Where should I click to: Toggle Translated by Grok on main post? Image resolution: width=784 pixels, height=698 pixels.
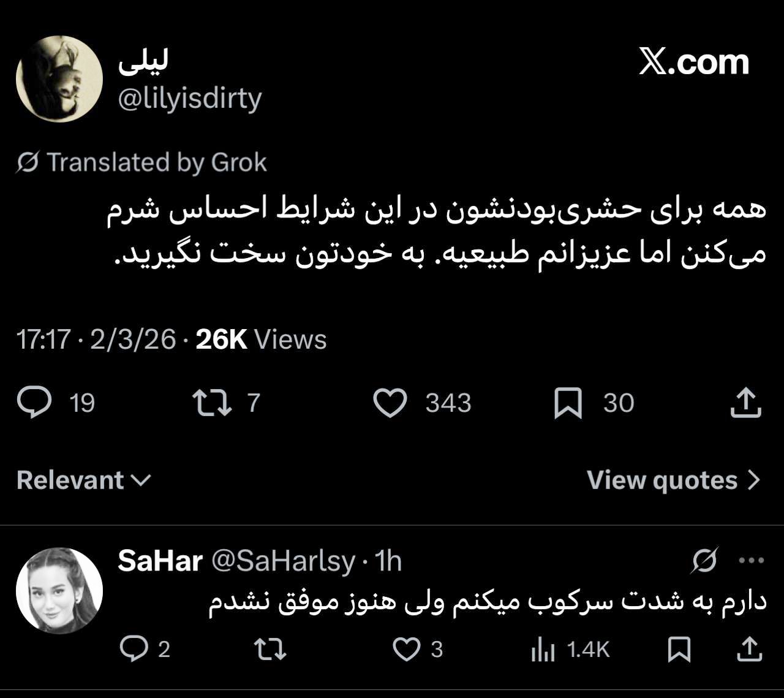tap(141, 162)
